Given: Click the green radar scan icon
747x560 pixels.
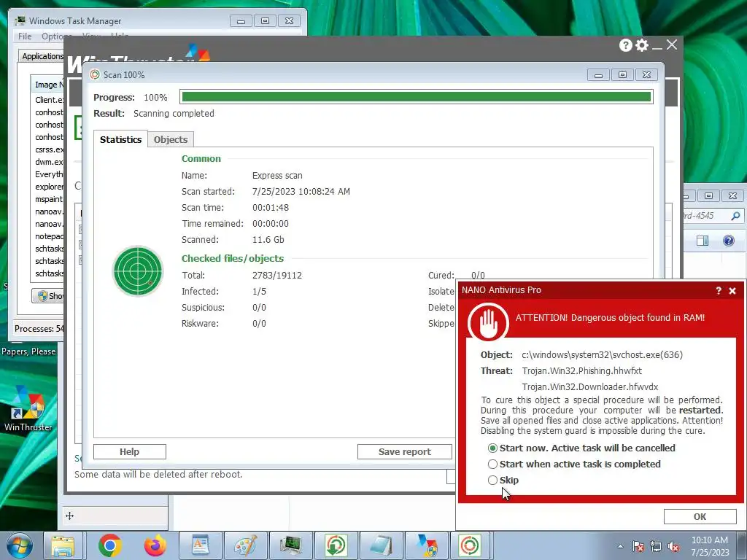Looking at the screenshot, I should click(138, 271).
